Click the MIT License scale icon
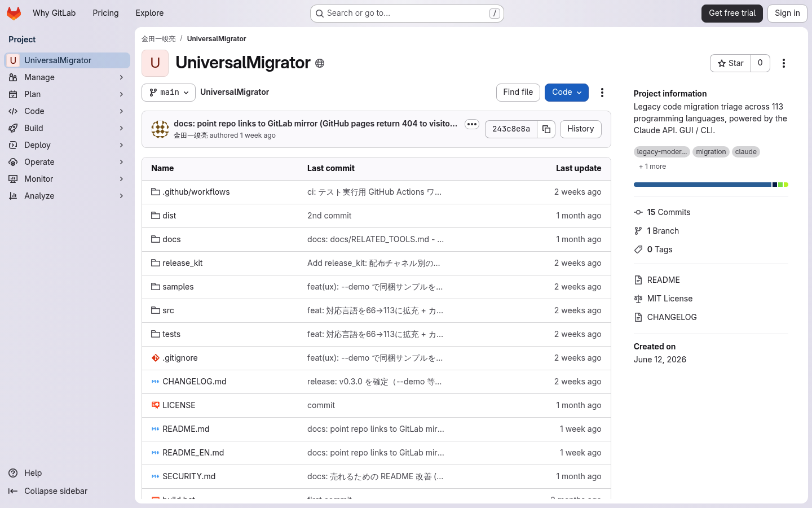 click(638, 299)
